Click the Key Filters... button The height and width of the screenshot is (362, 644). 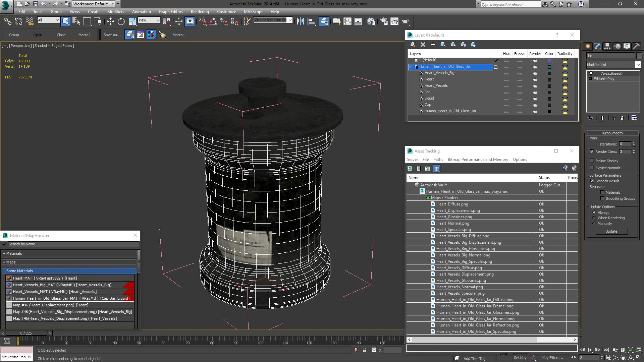(553, 358)
